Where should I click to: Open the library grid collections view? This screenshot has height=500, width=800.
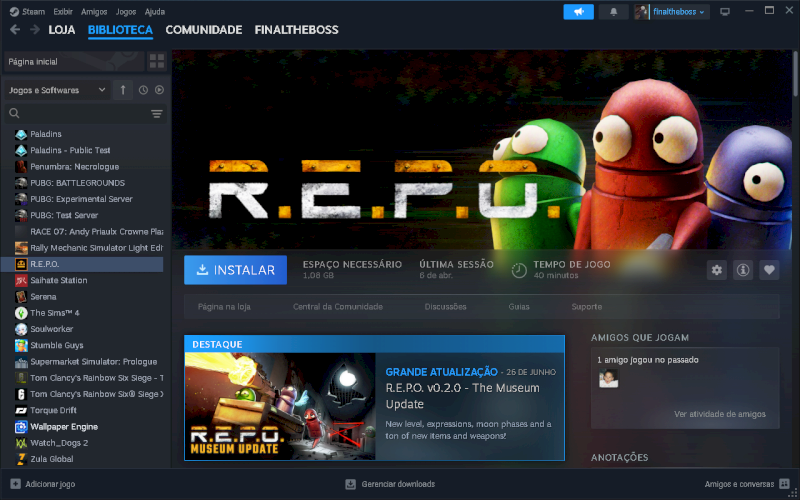pyautogui.click(x=157, y=62)
